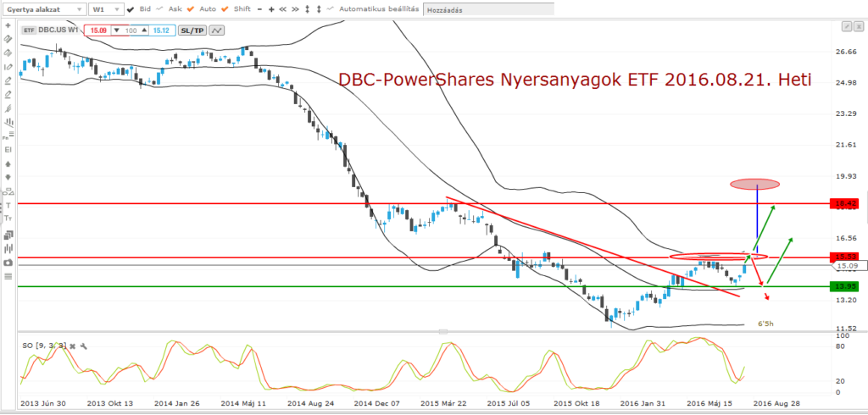
Task: Click the pencil edit icon at chart top-right
Action: [847, 26]
